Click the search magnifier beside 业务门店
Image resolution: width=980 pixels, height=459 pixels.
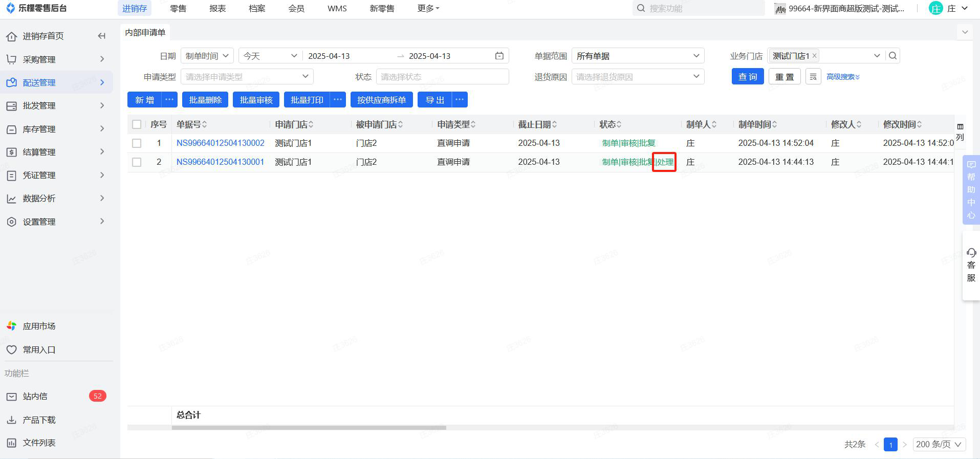(893, 56)
